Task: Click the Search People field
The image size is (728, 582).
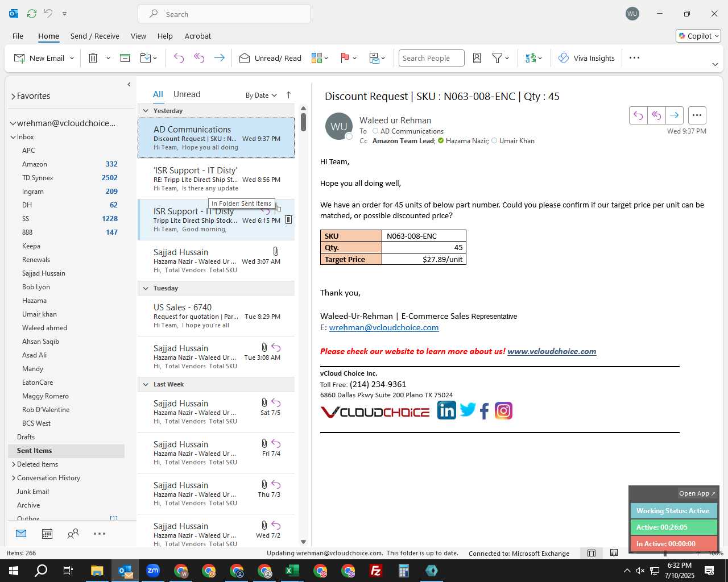Action: pyautogui.click(x=431, y=58)
